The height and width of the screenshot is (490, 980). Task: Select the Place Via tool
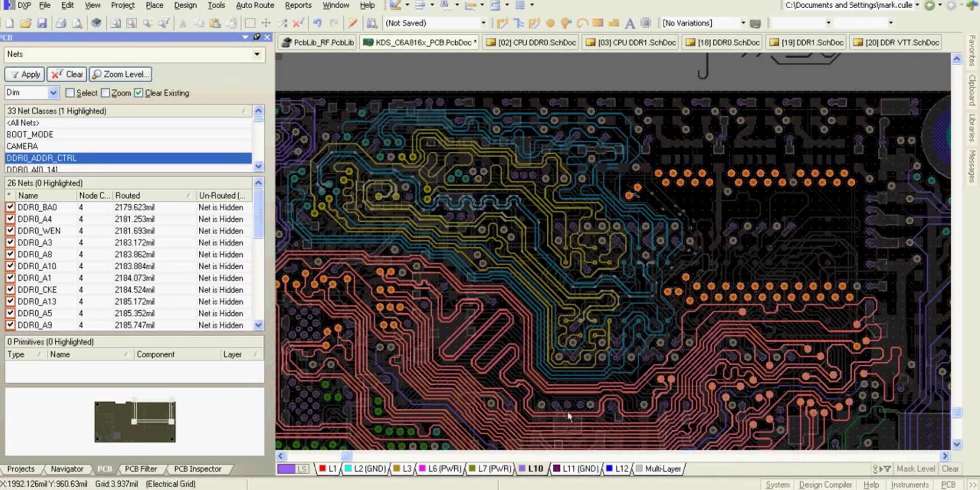click(x=566, y=23)
